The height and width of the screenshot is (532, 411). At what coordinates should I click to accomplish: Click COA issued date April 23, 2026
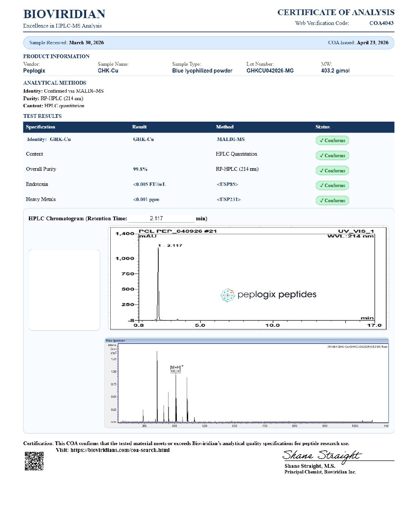coord(372,43)
